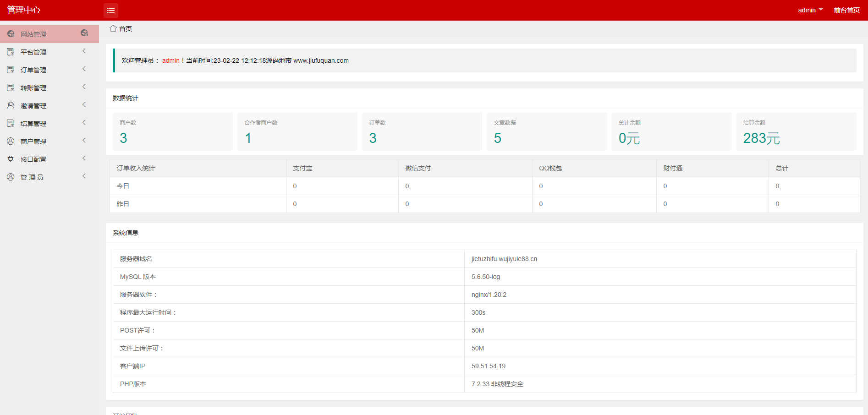Click the 平台管理 sidebar icon

(x=11, y=52)
